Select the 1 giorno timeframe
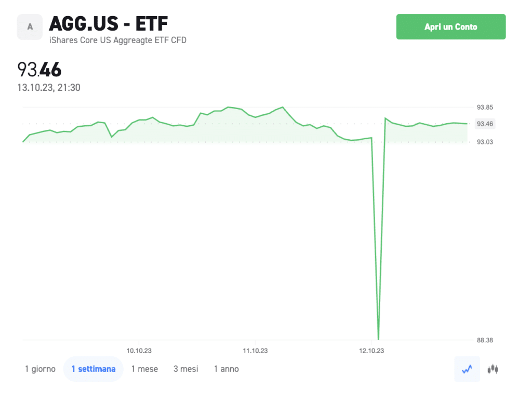This screenshot has width=532, height=400. 40,369
